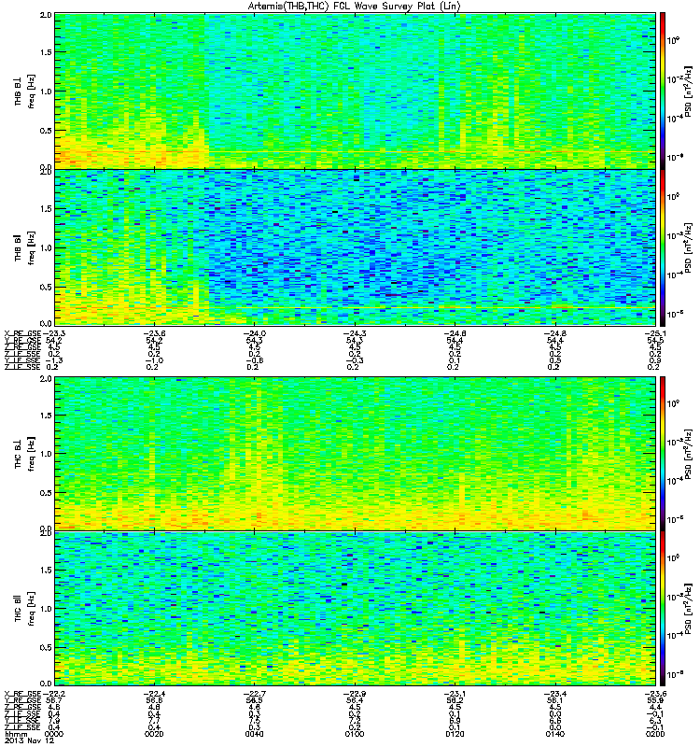
Task: Click the PSD [nT²/Hz] label beside THB B⊥ color bar
Action: pos(689,92)
